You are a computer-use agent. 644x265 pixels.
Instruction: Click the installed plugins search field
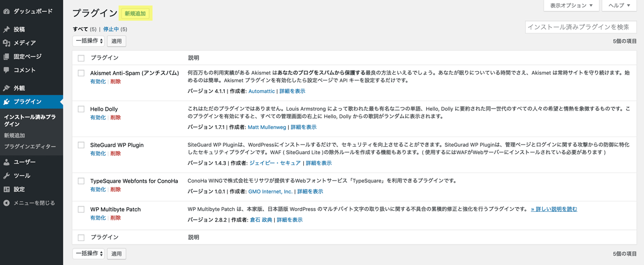click(x=581, y=27)
